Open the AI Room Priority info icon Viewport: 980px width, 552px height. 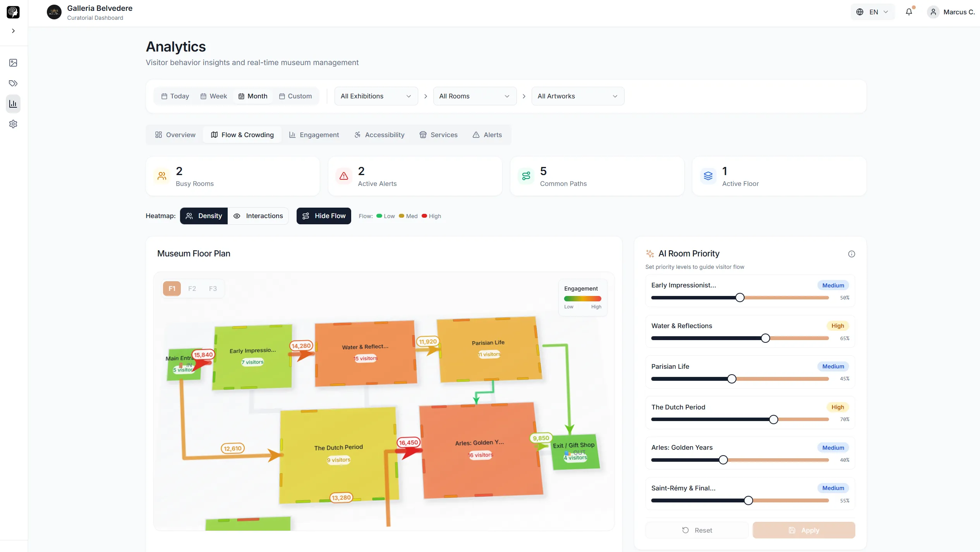click(851, 254)
